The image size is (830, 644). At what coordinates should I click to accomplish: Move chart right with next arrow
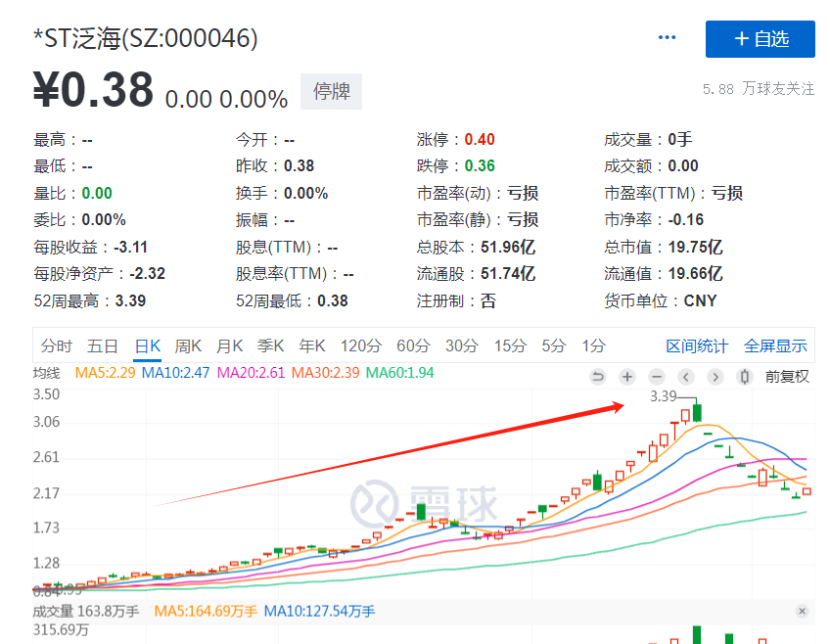715,377
